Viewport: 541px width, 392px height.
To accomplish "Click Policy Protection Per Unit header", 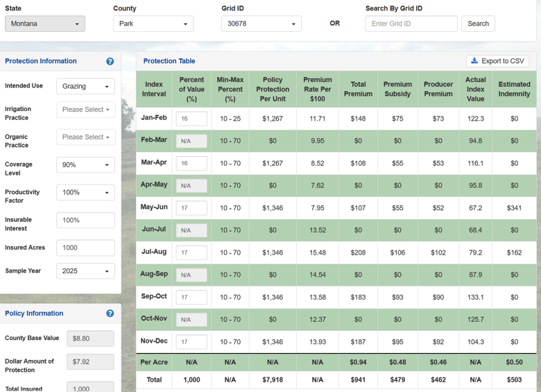I will pos(273,89).
